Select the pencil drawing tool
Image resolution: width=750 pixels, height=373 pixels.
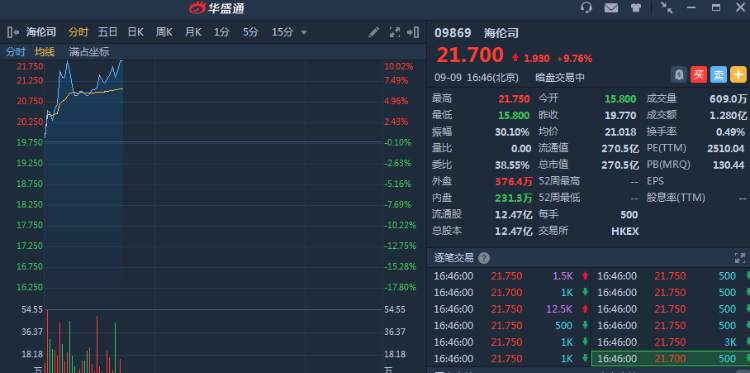(374, 33)
